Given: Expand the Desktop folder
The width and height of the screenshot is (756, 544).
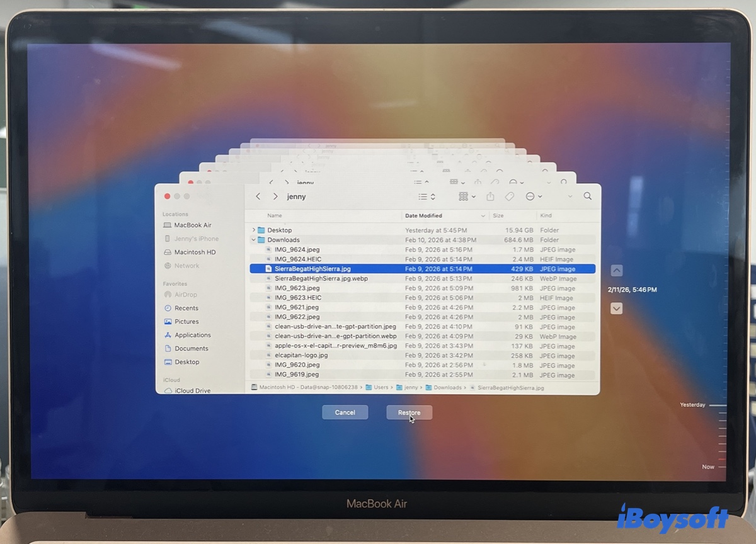Looking at the screenshot, I should (254, 230).
